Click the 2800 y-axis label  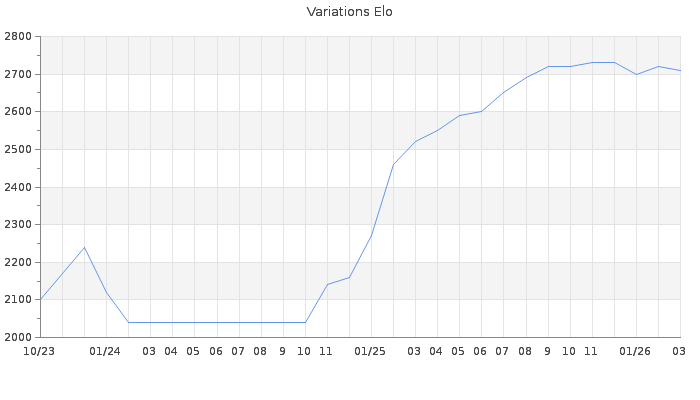point(17,37)
